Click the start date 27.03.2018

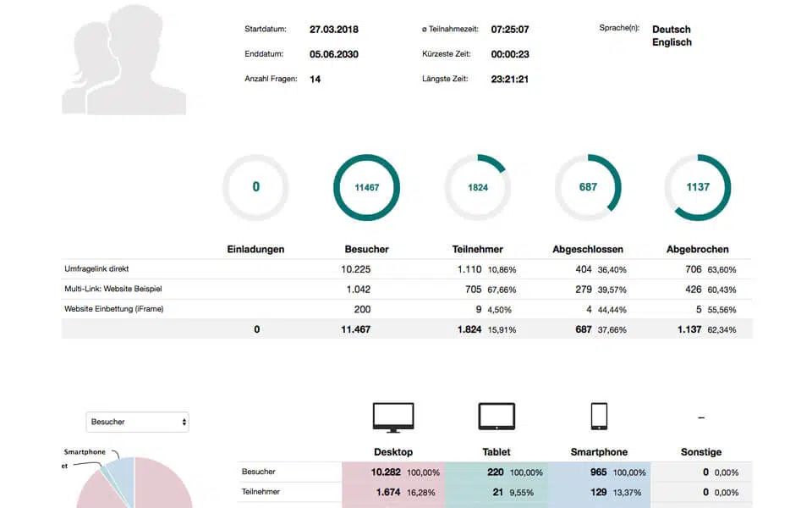(x=334, y=30)
